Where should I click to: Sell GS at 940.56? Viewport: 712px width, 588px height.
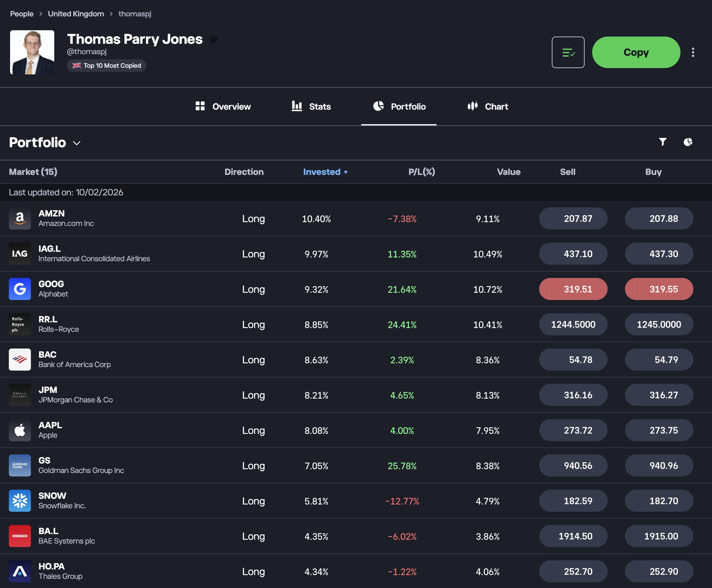[x=573, y=465]
